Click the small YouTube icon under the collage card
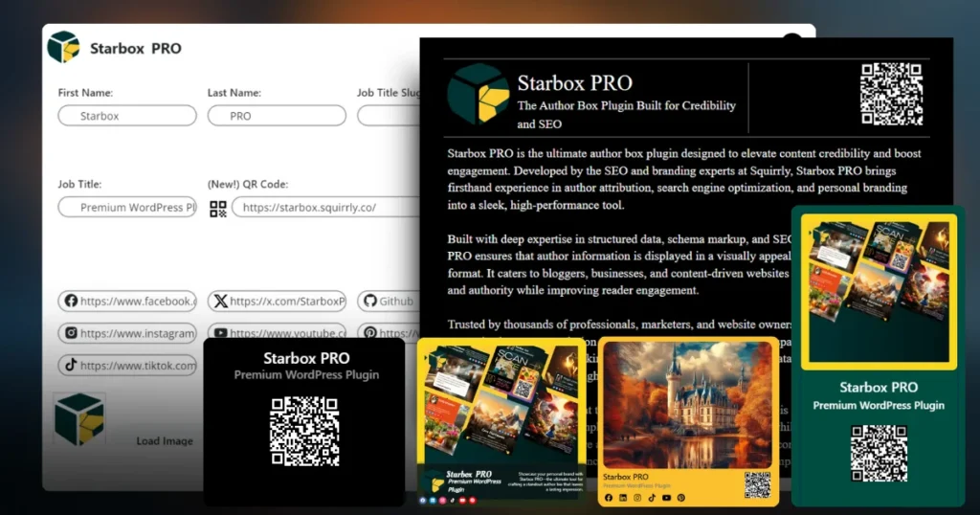This screenshot has height=515, width=980. coord(462,500)
